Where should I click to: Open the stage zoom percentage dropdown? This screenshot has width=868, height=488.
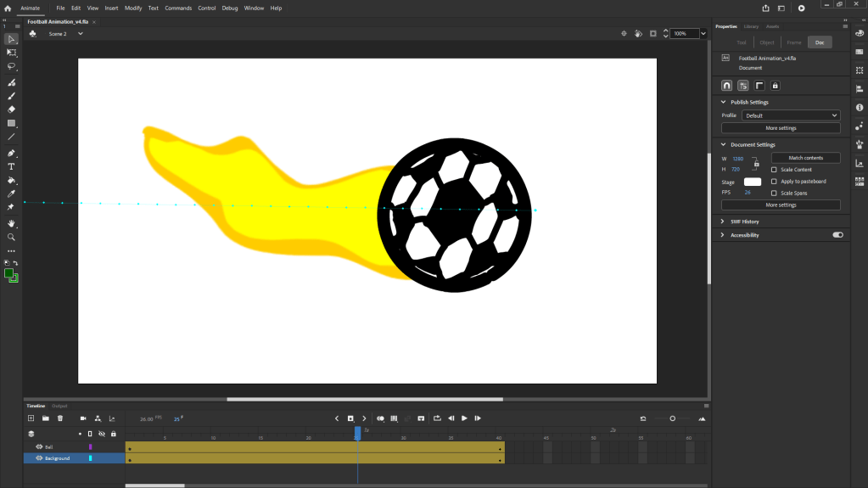click(x=703, y=34)
